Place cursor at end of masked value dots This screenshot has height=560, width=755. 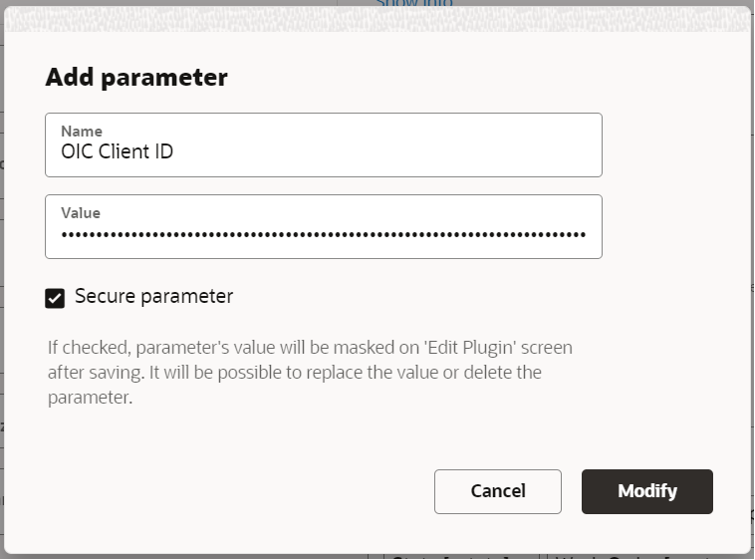586,235
